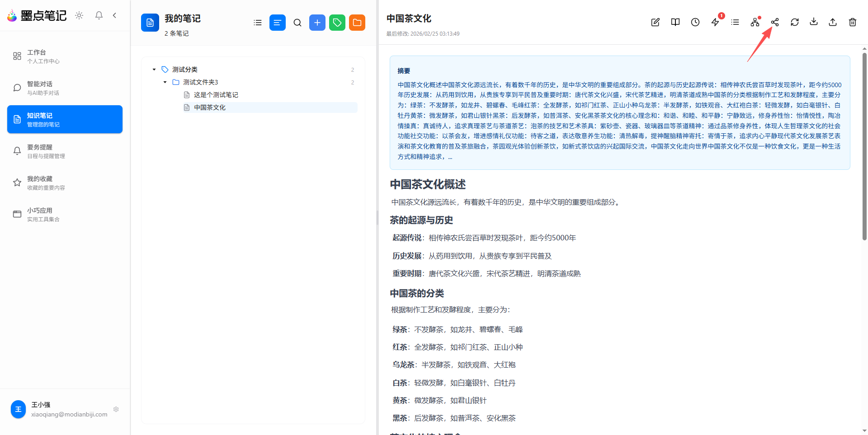Collapse the 测试文件夹3 folder
The image size is (868, 435).
165,82
